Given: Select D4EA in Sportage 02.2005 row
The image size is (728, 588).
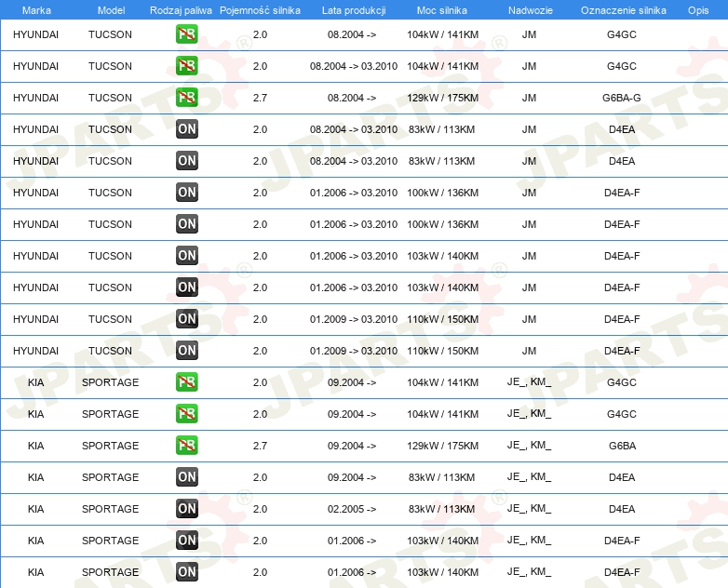Looking at the screenshot, I should (622, 509).
